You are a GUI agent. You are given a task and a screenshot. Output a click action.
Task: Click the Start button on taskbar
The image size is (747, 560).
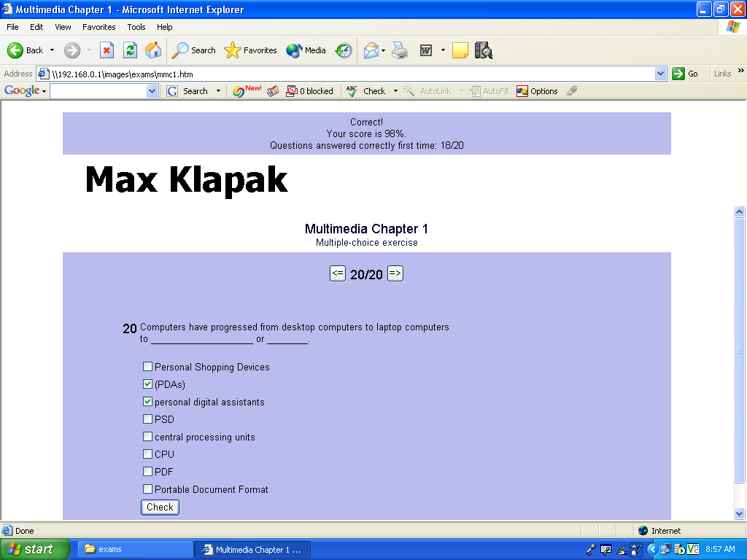(x=35, y=549)
